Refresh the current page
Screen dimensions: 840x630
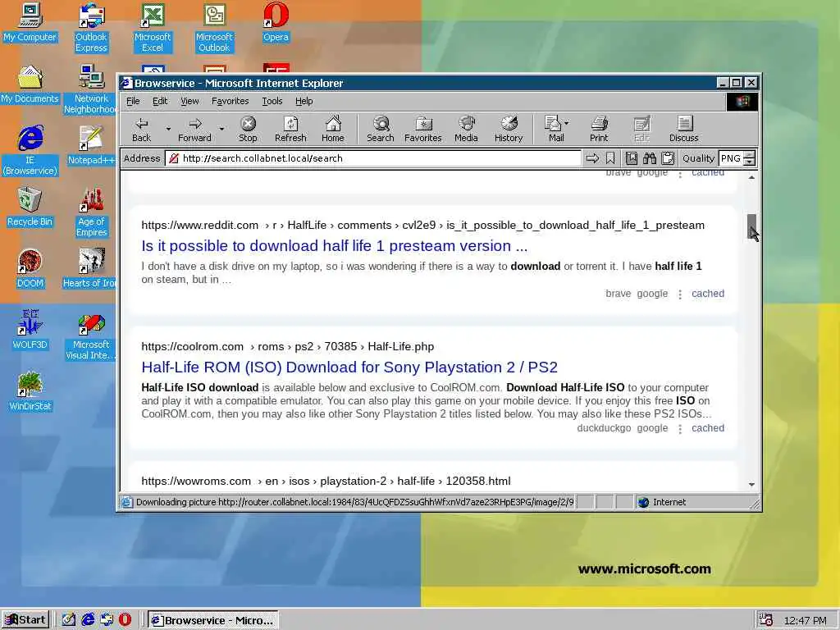290,130
